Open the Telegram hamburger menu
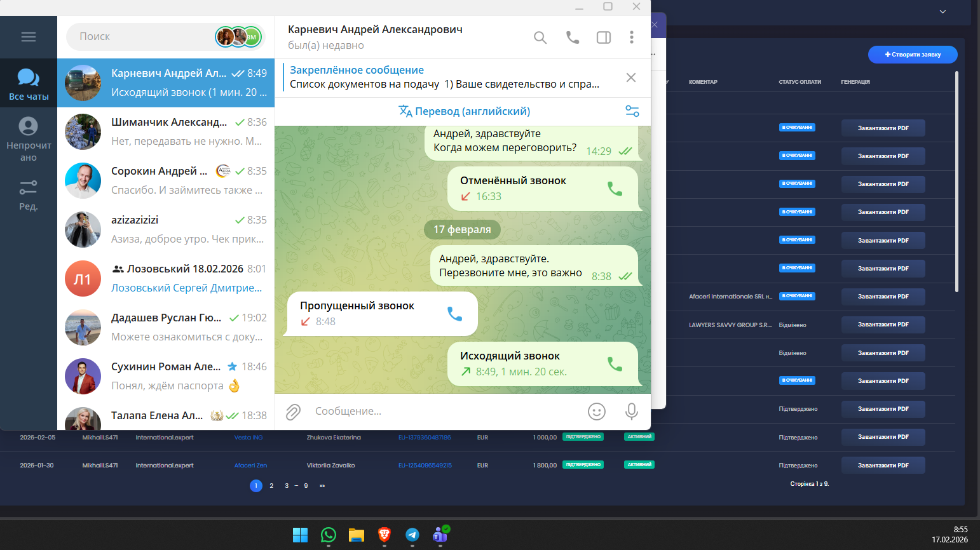The height and width of the screenshot is (550, 980). (29, 37)
